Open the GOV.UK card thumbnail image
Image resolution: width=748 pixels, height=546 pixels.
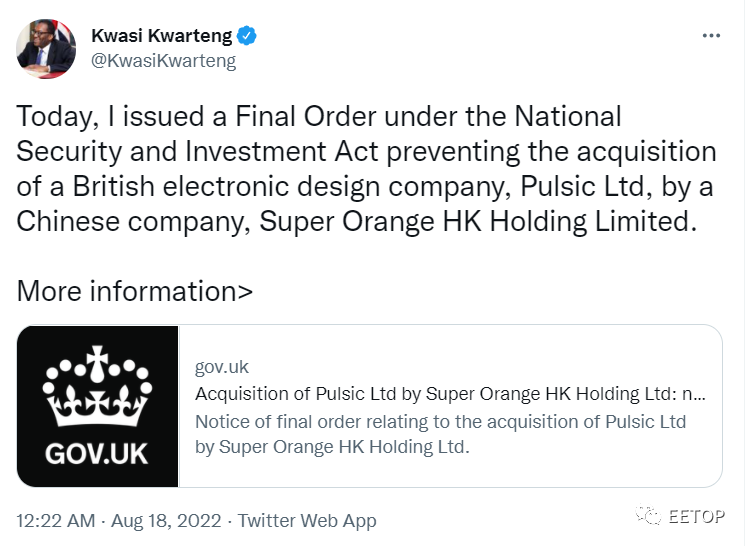[x=97, y=406]
